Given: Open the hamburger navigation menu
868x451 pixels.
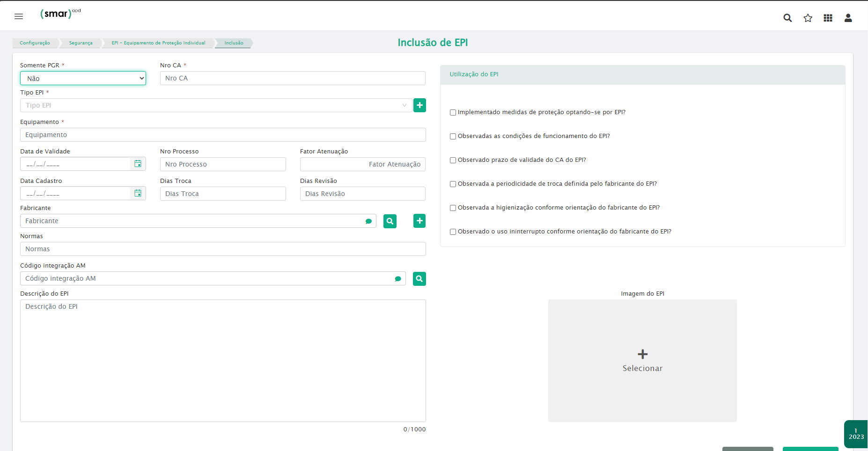Looking at the screenshot, I should point(19,16).
